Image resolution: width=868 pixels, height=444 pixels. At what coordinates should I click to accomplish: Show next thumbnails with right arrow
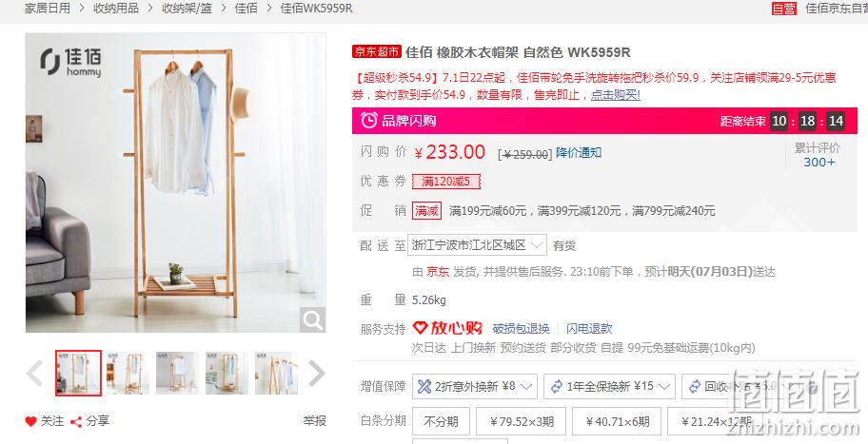click(317, 374)
